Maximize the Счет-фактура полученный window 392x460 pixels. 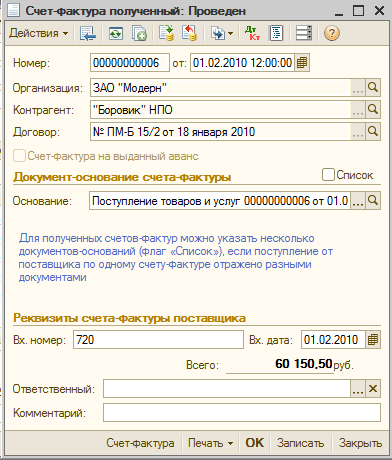358,11
